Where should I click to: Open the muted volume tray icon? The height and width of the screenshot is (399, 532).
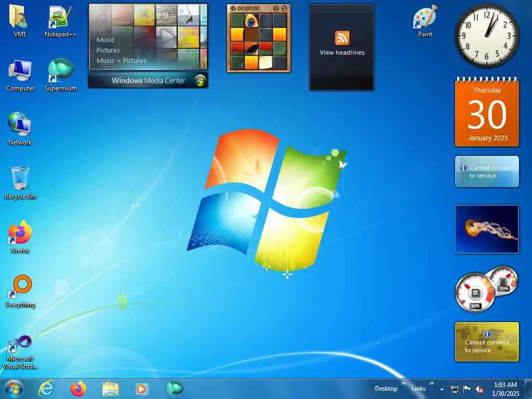pyautogui.click(x=480, y=389)
